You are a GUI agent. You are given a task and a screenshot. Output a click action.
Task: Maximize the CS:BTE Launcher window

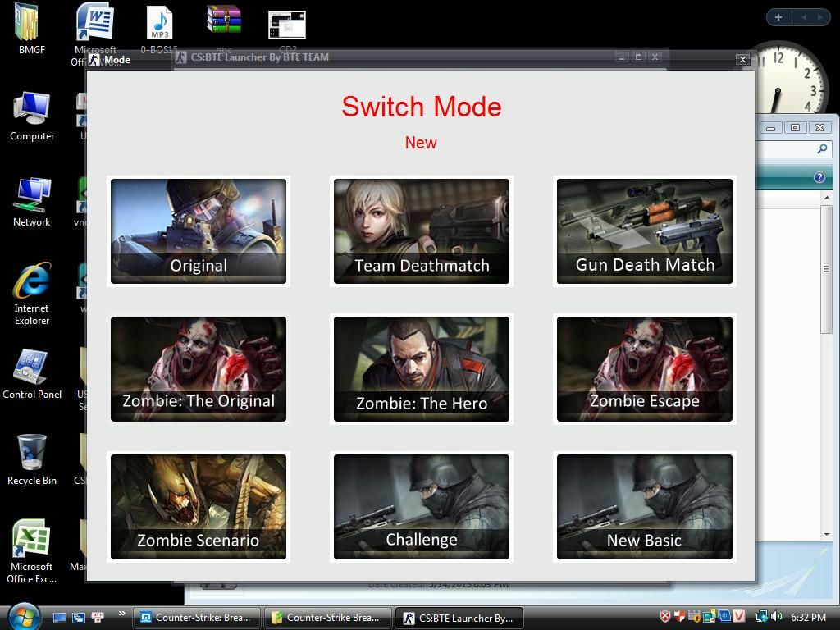[638, 57]
